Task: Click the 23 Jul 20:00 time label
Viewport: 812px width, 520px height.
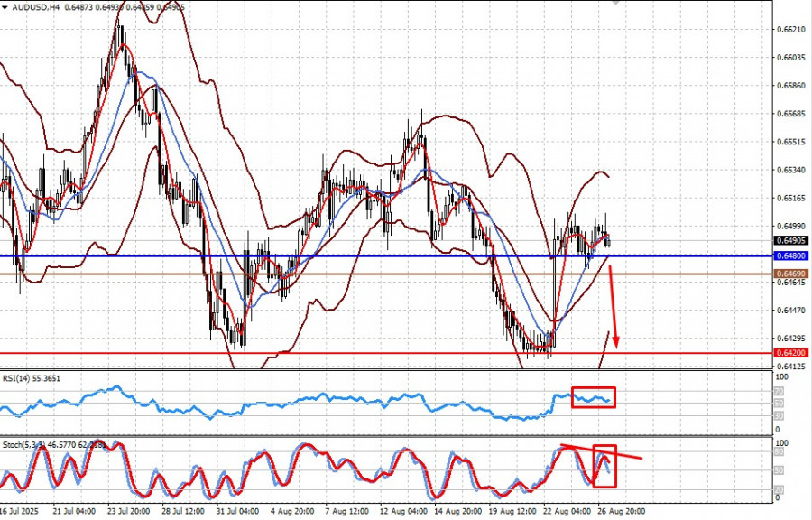Action: tap(128, 511)
